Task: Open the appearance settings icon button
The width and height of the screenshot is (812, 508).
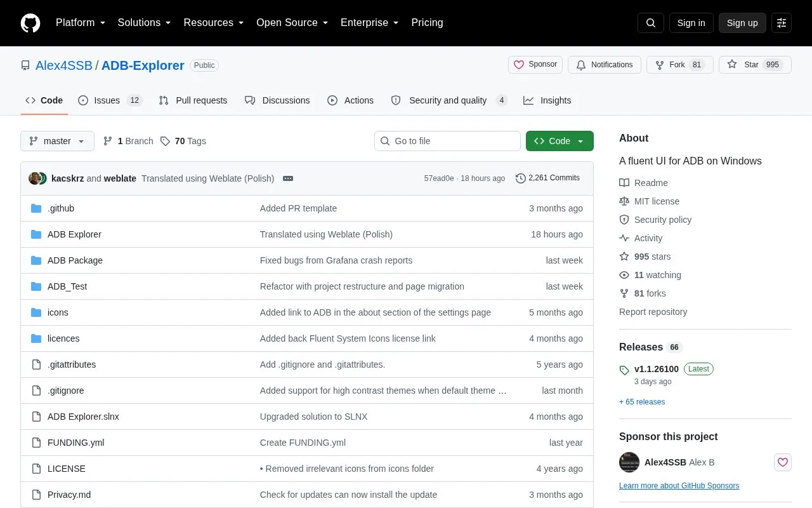Action: (782, 23)
